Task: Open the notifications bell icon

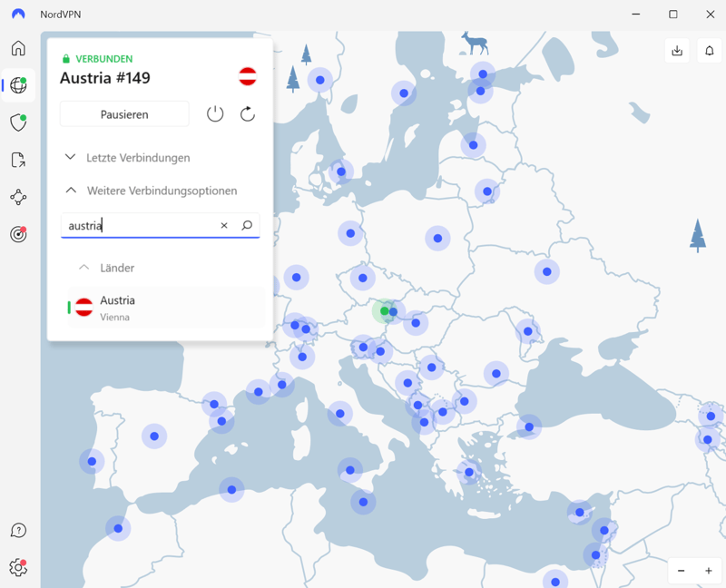Action: [x=710, y=51]
